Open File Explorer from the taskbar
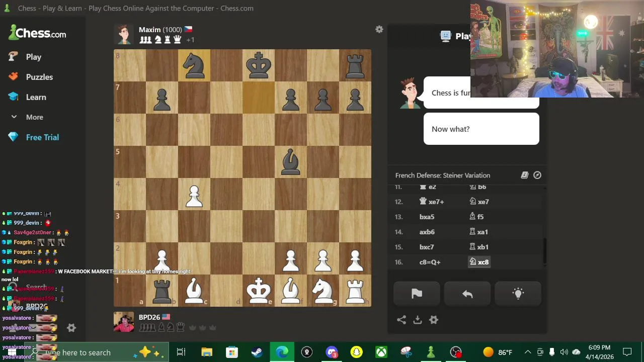 coord(207,352)
